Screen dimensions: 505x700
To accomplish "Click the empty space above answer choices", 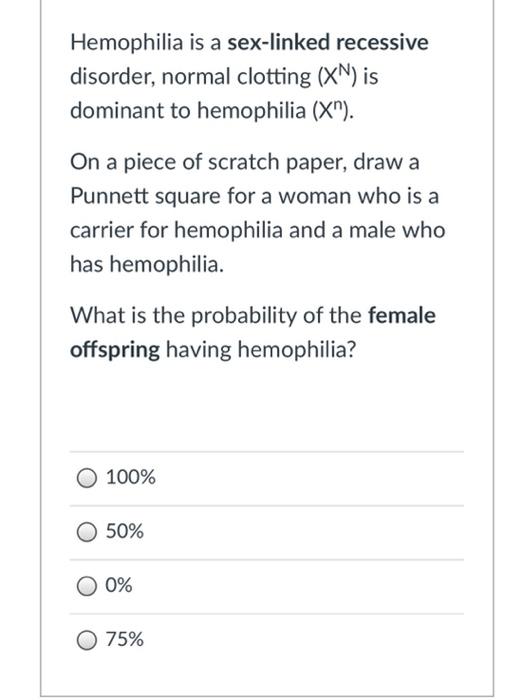I will pos(267,406).
